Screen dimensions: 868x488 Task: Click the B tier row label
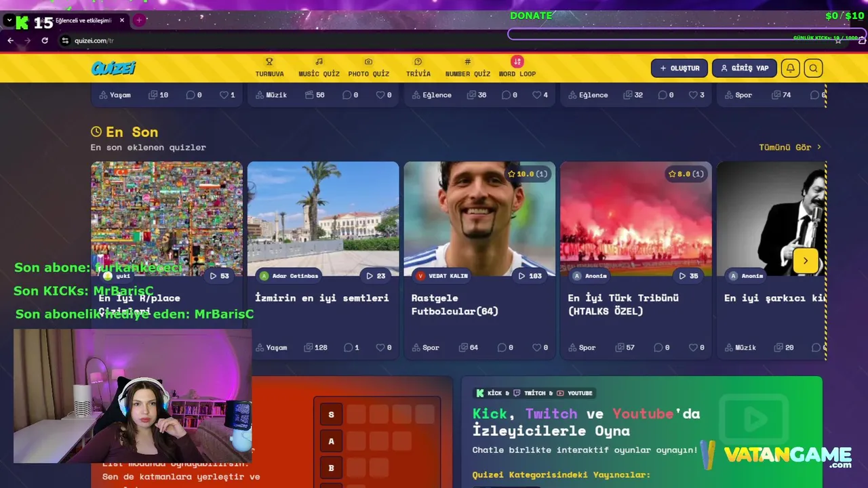click(x=332, y=468)
